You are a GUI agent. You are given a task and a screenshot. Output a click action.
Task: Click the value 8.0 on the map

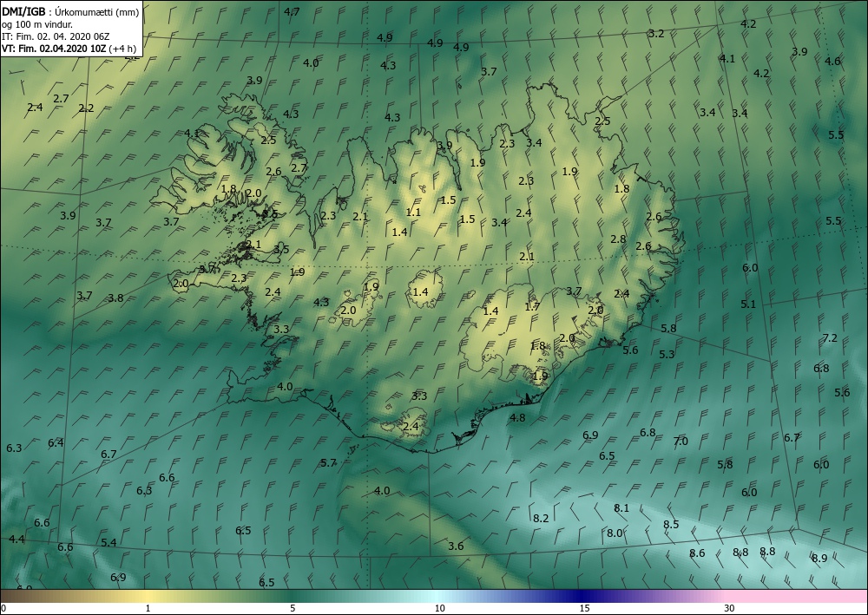[615, 533]
